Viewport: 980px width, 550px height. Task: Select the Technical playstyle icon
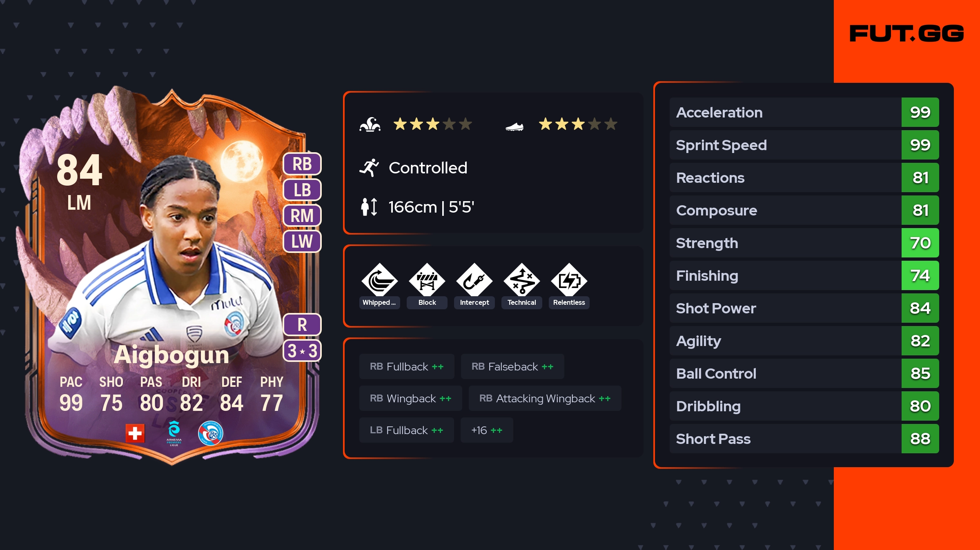click(x=522, y=280)
